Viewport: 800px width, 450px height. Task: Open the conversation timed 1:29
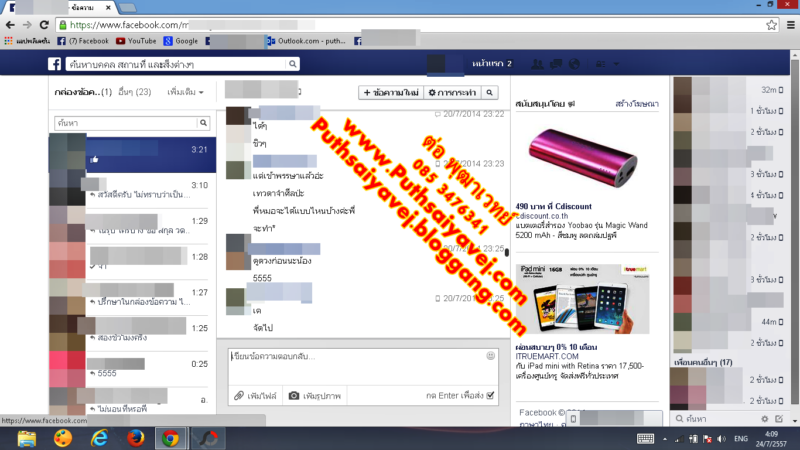[133, 226]
